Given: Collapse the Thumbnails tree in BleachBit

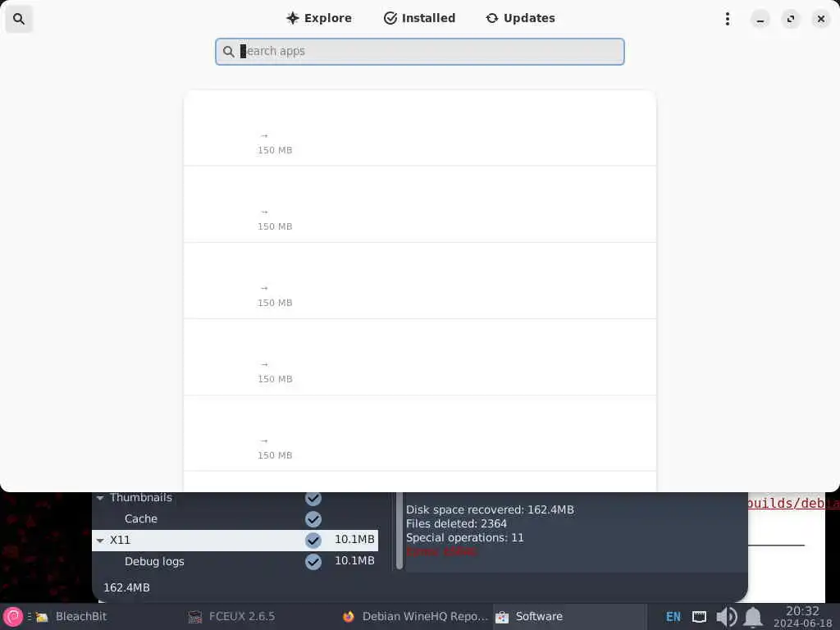Looking at the screenshot, I should pos(100,498).
